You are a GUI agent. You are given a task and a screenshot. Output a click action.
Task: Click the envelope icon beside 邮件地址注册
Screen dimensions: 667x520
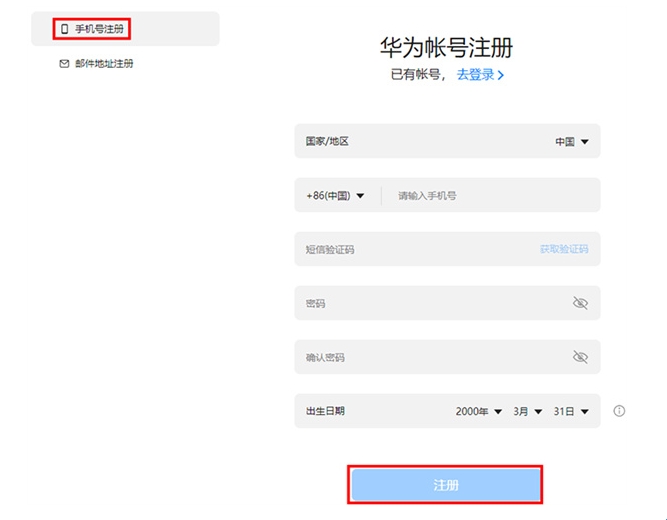pyautogui.click(x=65, y=64)
